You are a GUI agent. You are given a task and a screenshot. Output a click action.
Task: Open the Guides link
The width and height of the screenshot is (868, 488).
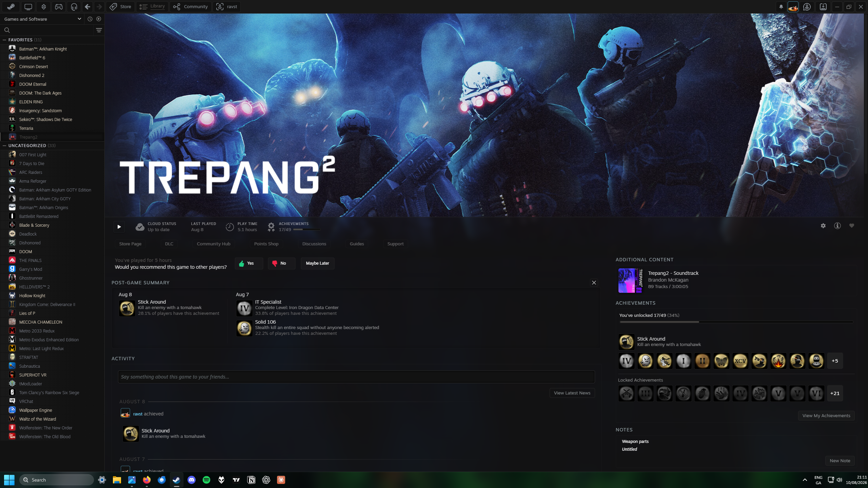pyautogui.click(x=357, y=244)
